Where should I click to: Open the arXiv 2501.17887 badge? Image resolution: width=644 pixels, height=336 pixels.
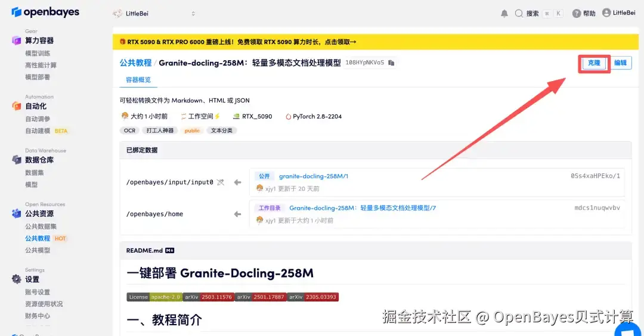click(261, 297)
